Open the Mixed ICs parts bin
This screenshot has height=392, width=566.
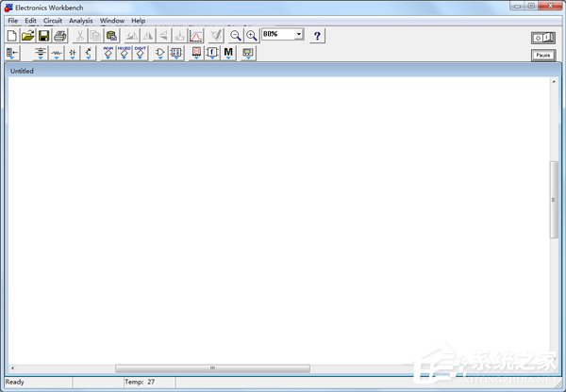(124, 53)
